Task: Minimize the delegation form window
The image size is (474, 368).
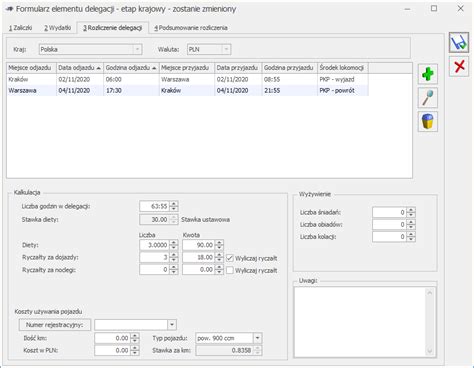Action: (x=407, y=9)
